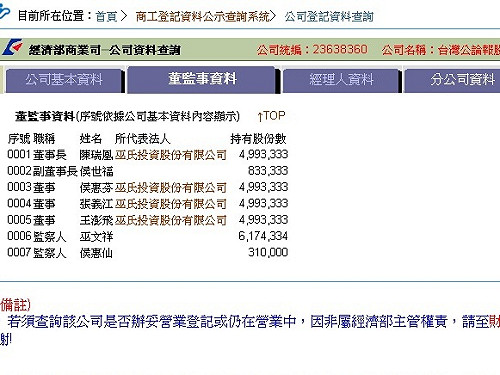Select the name 陳瑞凰 in row 0001
Screen dimensions: 500x375
96,155
